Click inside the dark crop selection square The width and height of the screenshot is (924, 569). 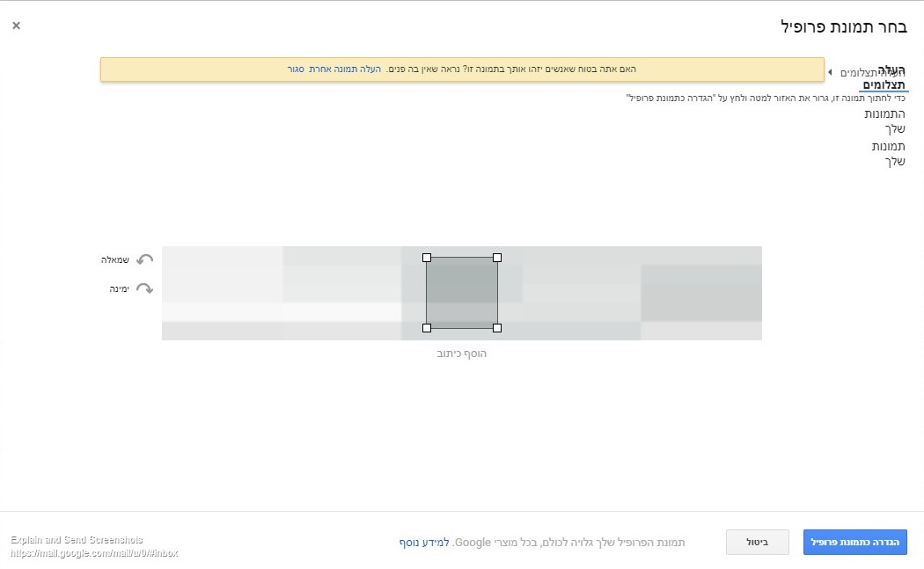(462, 293)
